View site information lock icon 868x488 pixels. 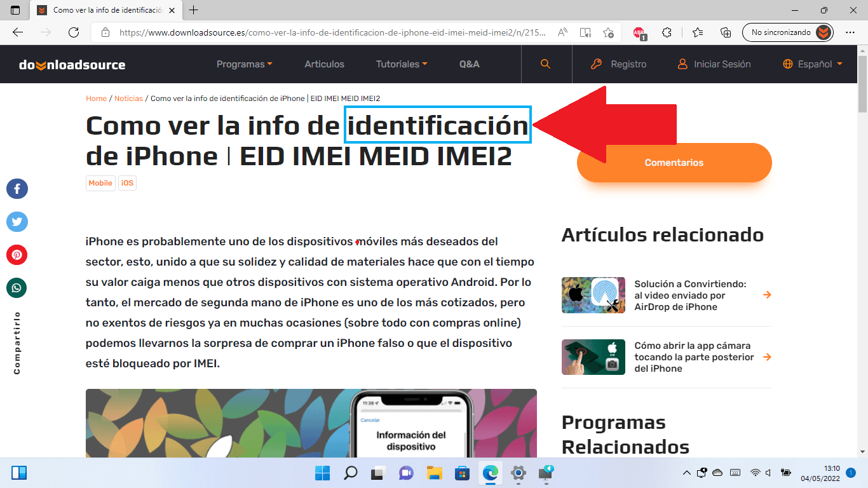[105, 32]
